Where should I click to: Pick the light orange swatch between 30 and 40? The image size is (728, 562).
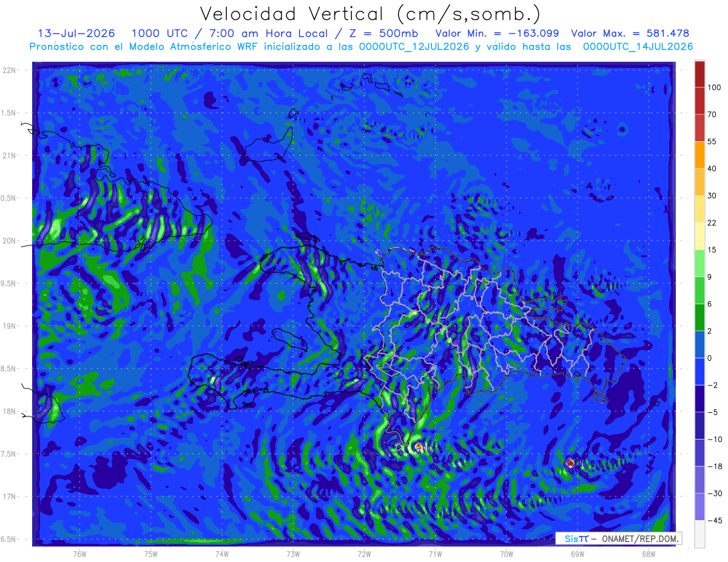click(699, 182)
